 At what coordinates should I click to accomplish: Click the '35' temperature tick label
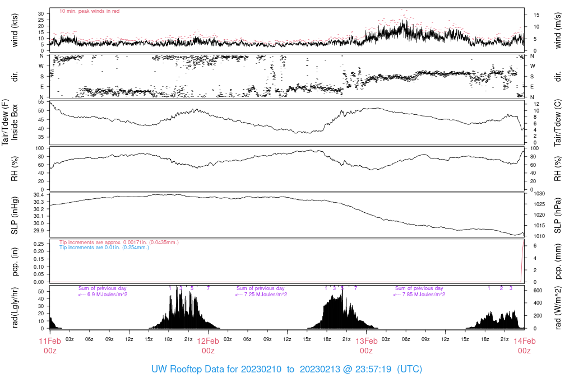pos(41,137)
